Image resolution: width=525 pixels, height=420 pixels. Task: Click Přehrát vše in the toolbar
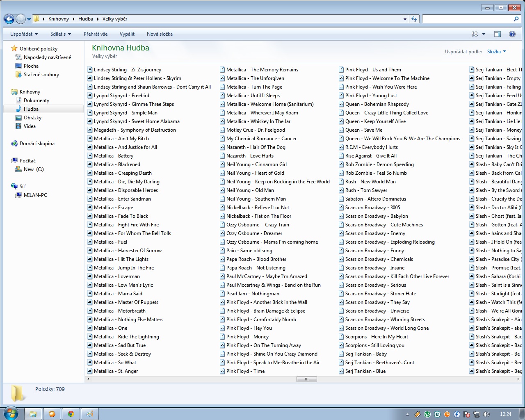96,34
